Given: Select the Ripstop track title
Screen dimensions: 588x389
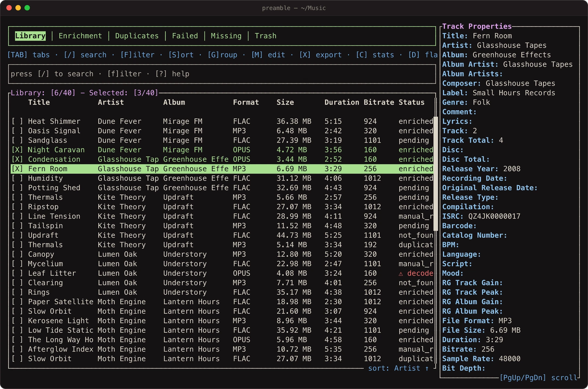Looking at the screenshot, I should (x=43, y=207).
